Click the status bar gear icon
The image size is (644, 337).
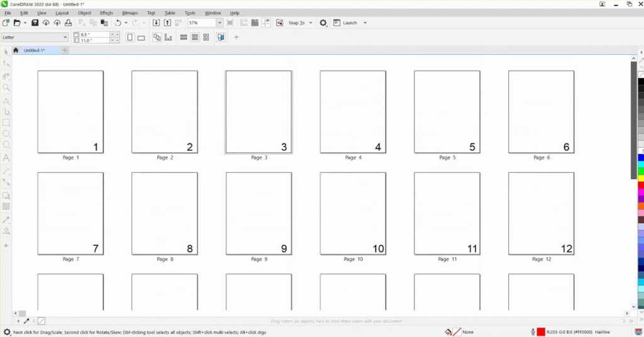point(7,332)
